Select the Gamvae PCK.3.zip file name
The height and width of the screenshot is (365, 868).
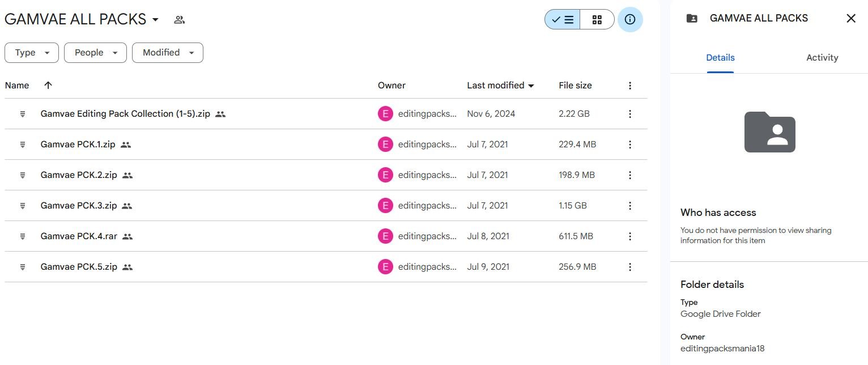tap(79, 206)
